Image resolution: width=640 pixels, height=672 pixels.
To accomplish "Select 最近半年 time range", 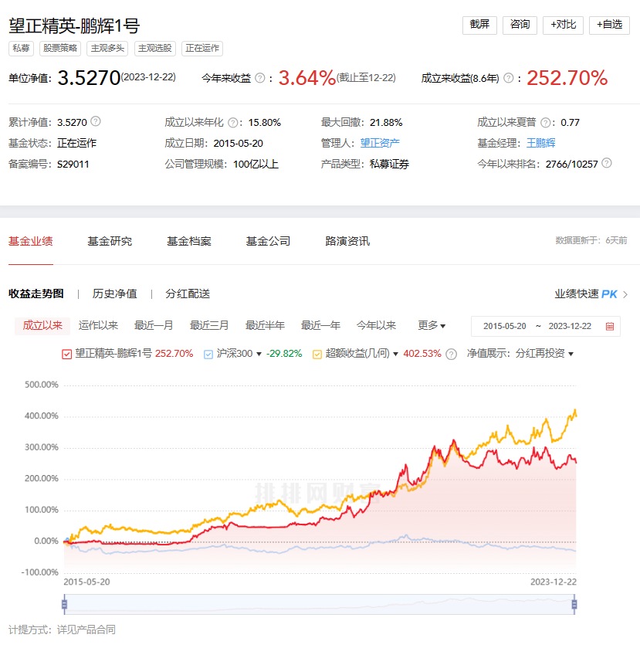I will tap(265, 326).
